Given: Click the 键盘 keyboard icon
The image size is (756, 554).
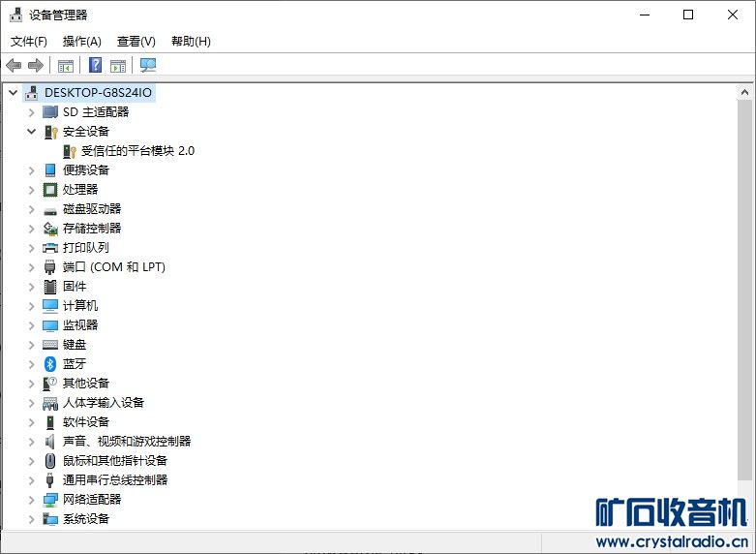Looking at the screenshot, I should coord(50,345).
